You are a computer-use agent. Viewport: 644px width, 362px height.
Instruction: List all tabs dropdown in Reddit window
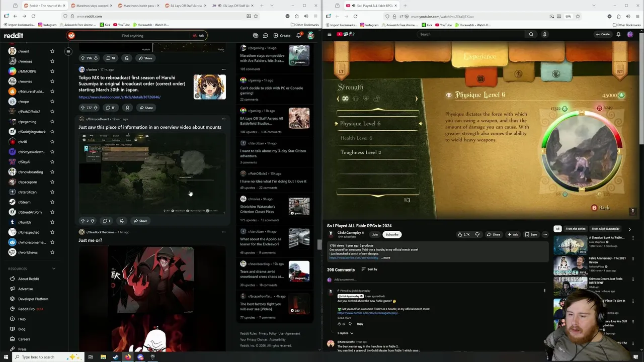(x=272, y=6)
